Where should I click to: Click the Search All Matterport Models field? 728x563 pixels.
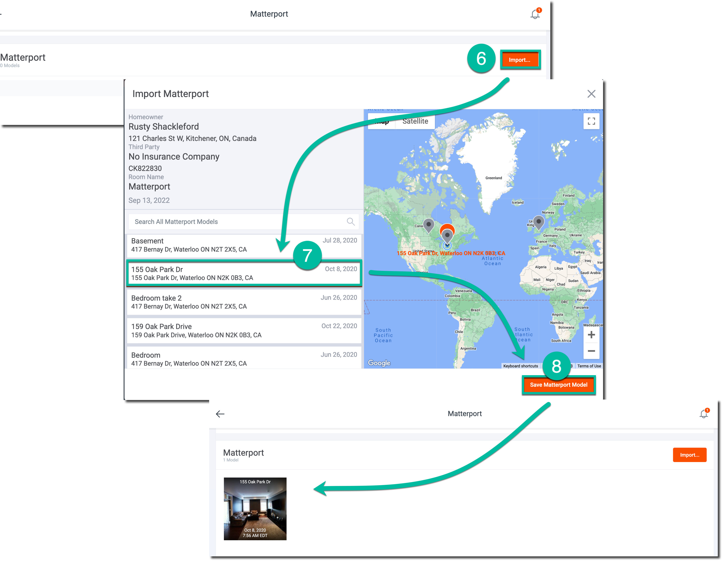click(x=233, y=221)
